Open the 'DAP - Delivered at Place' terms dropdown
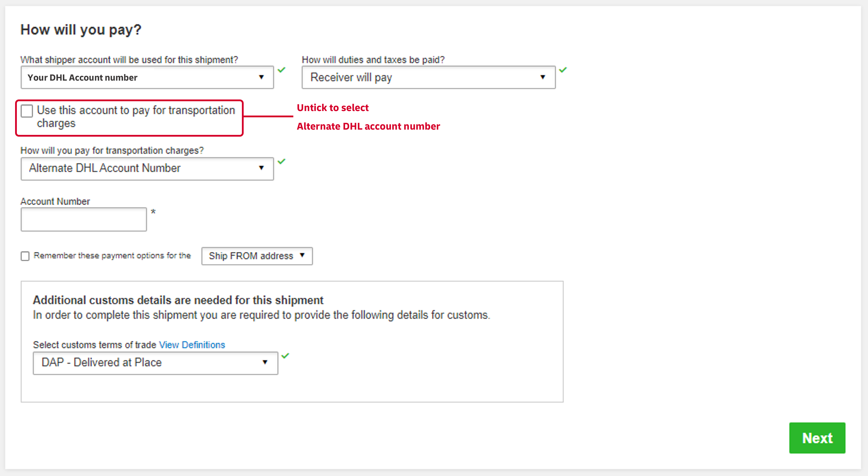 [x=155, y=363]
